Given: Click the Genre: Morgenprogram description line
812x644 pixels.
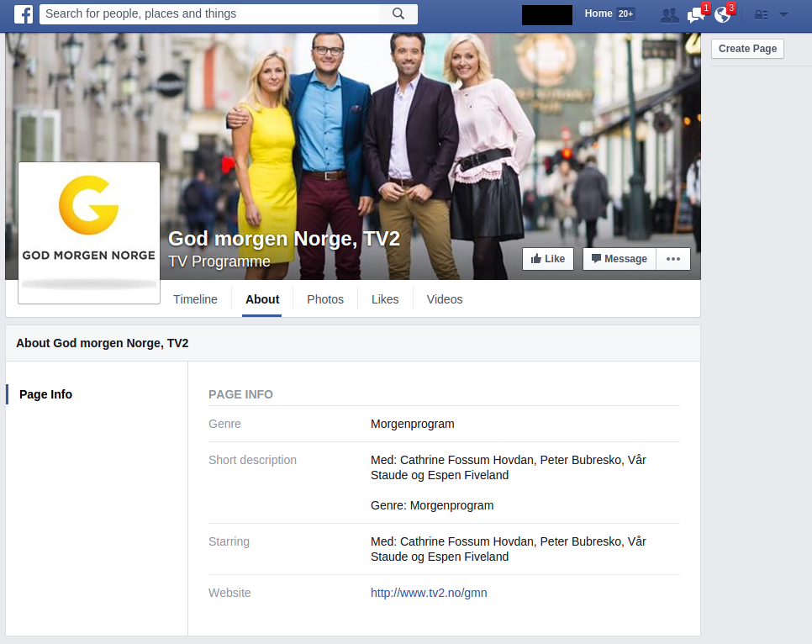Looking at the screenshot, I should tap(432, 505).
